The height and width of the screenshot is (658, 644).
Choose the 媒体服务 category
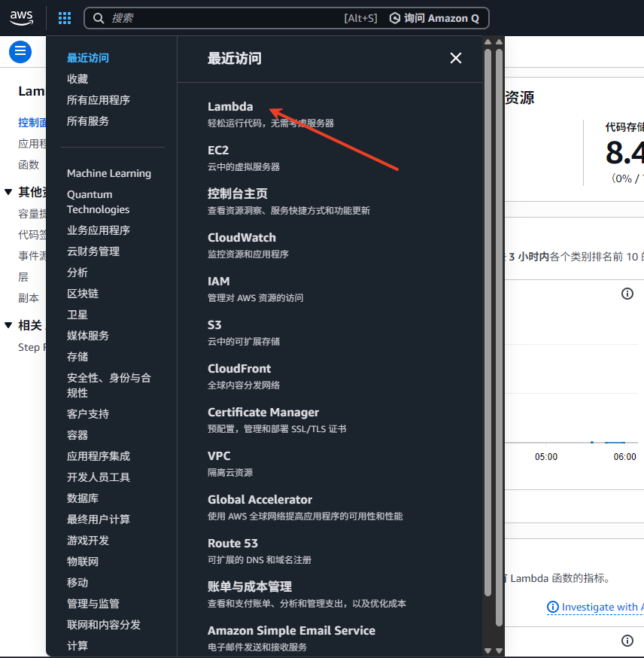click(87, 335)
